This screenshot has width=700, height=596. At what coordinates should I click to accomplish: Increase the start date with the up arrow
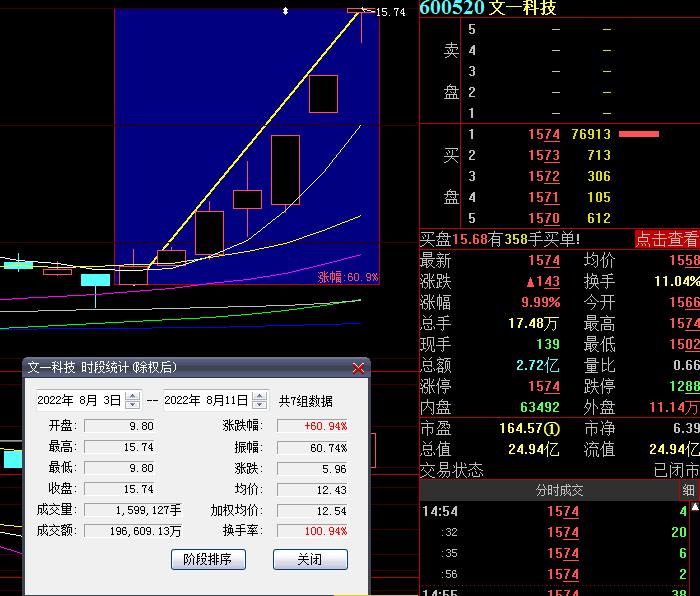[133, 396]
